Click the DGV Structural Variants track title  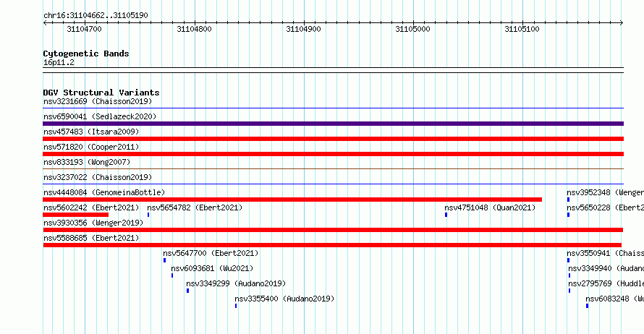point(101,93)
